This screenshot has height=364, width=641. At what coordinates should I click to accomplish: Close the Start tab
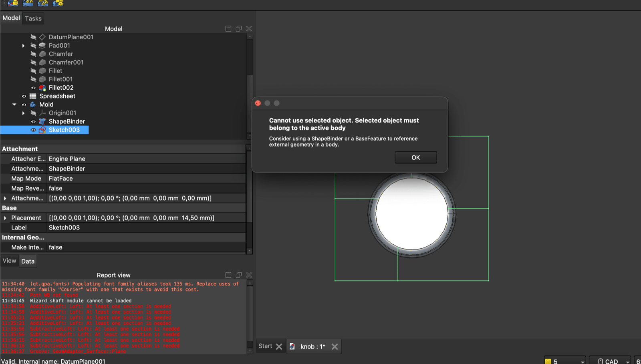point(279,346)
